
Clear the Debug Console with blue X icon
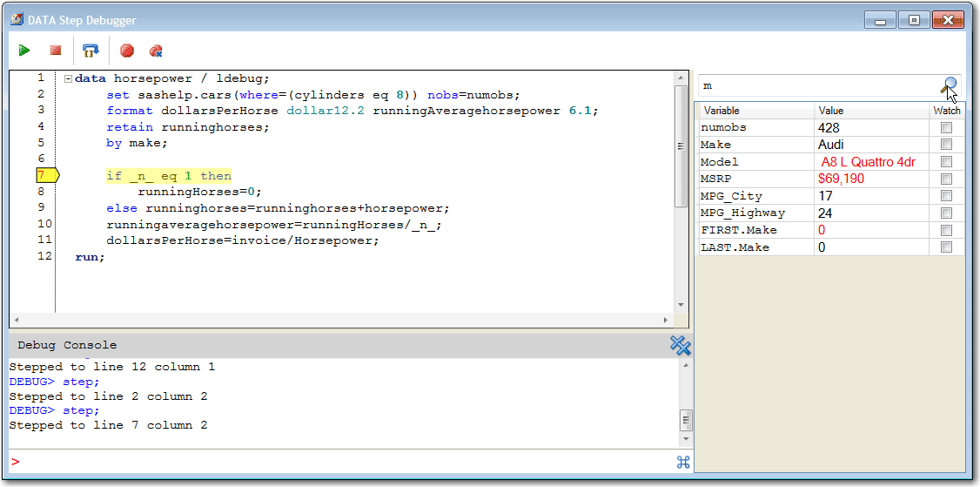click(680, 346)
